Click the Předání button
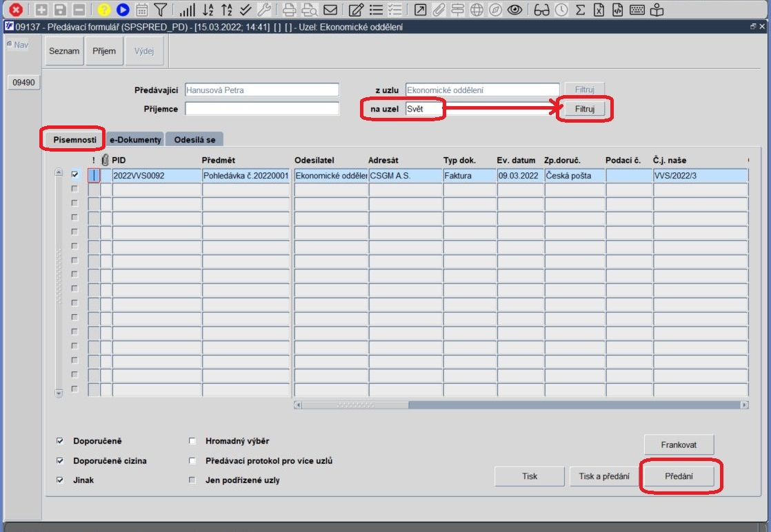The width and height of the screenshot is (771, 532). [679, 476]
